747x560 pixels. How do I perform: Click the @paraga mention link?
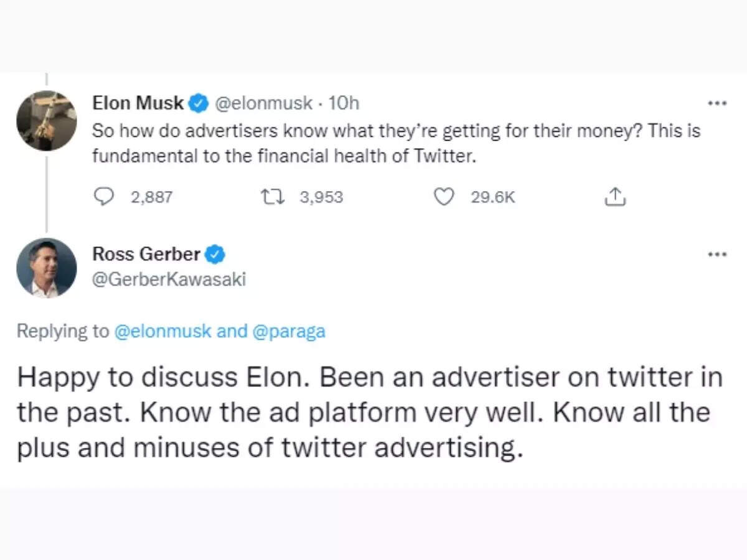[x=288, y=331]
